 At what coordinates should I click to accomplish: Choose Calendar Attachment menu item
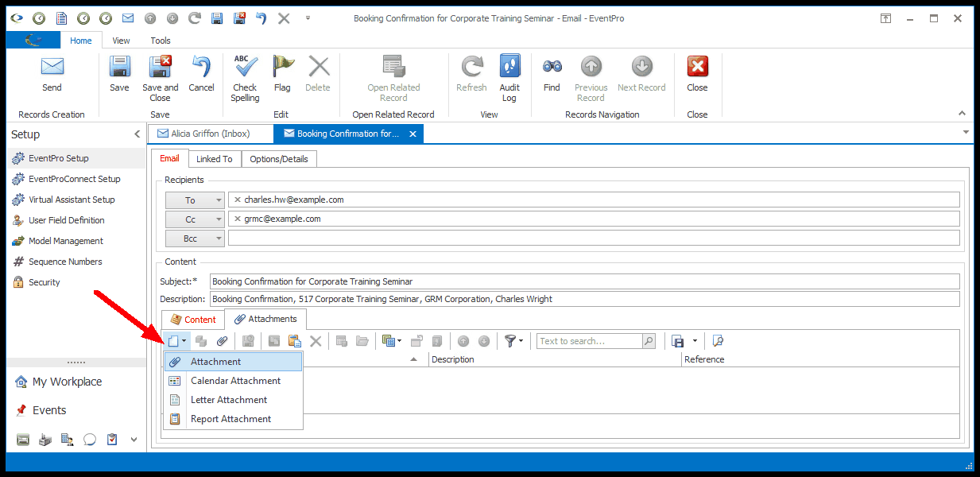(x=233, y=381)
